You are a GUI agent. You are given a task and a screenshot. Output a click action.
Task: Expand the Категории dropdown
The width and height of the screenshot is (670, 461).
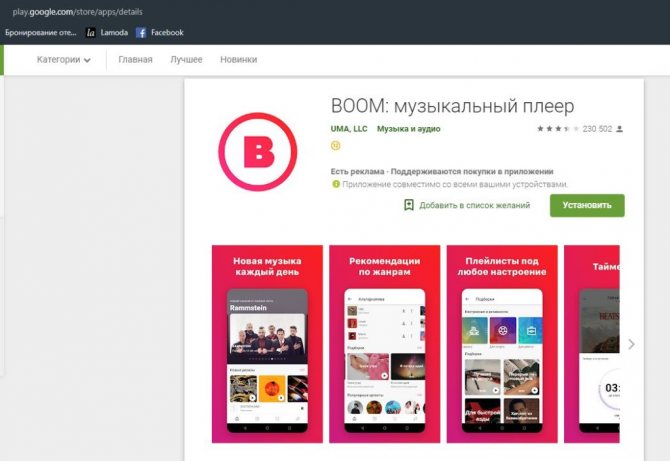click(64, 60)
